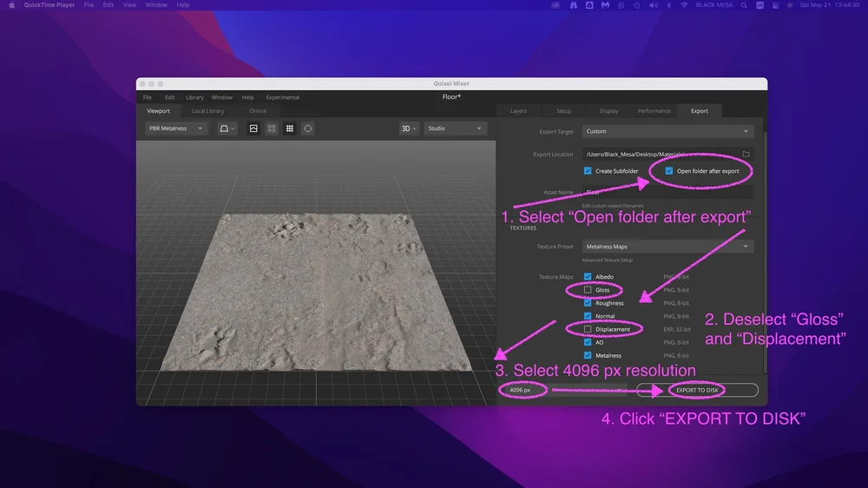Open the Mixer Help menu
Image resolution: width=868 pixels, height=488 pixels.
coord(247,97)
